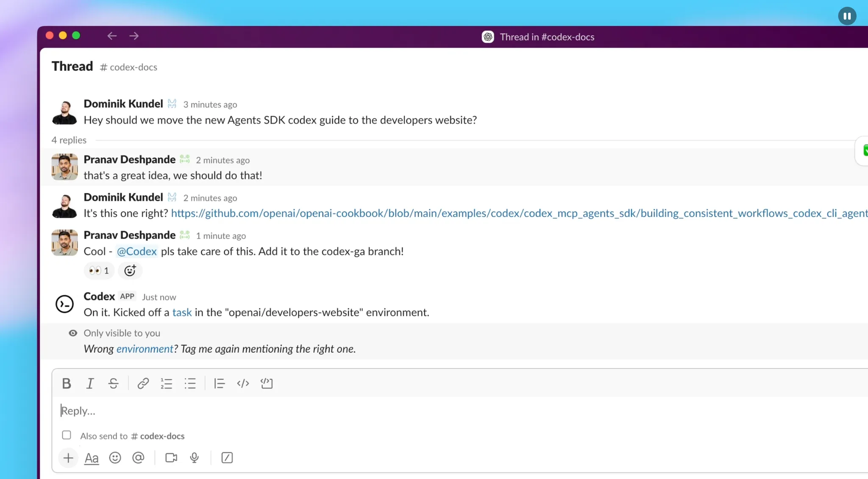868x479 pixels.
Task: Start a bulleted list
Action: [x=190, y=383]
